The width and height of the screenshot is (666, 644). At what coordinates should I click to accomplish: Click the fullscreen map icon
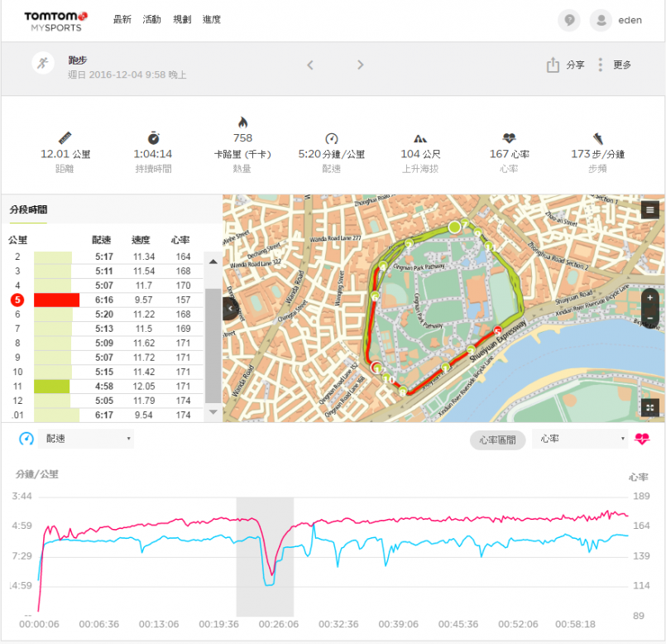[x=650, y=407]
